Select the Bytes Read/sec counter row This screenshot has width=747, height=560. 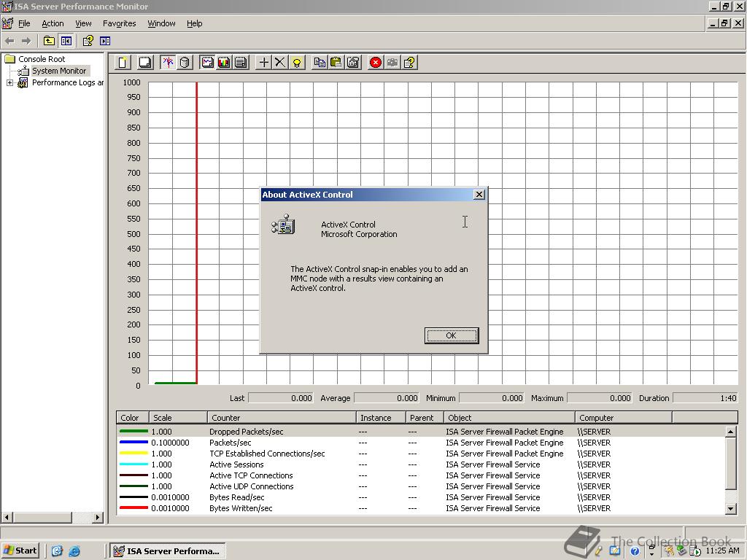(x=421, y=497)
